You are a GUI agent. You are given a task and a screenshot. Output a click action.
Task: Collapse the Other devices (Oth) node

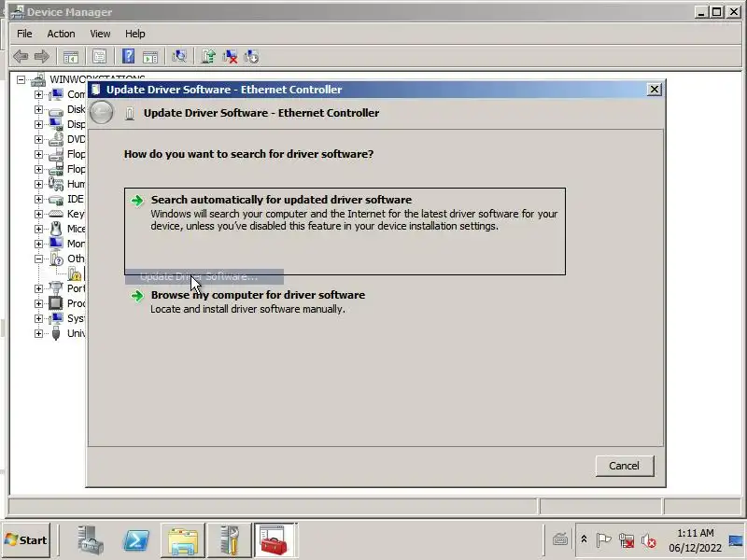(38, 259)
